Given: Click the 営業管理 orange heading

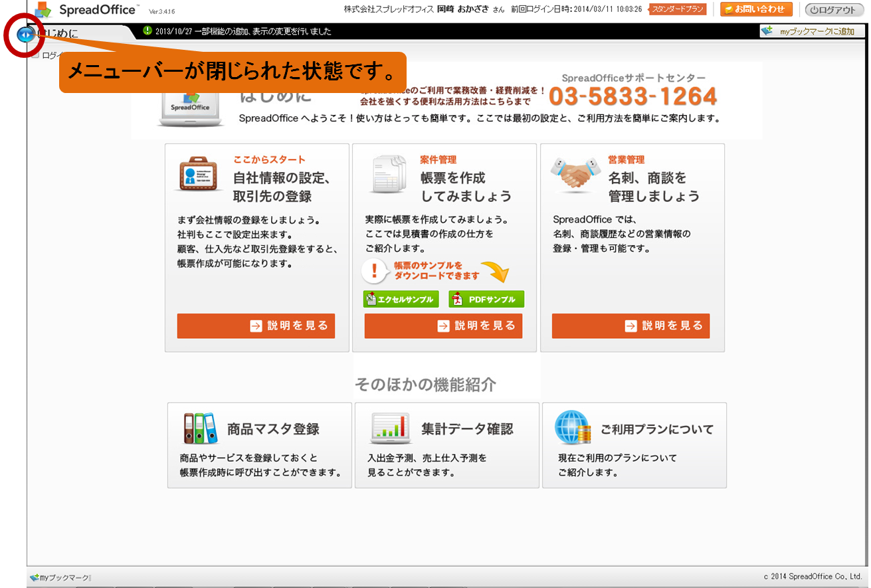Looking at the screenshot, I should tap(627, 159).
